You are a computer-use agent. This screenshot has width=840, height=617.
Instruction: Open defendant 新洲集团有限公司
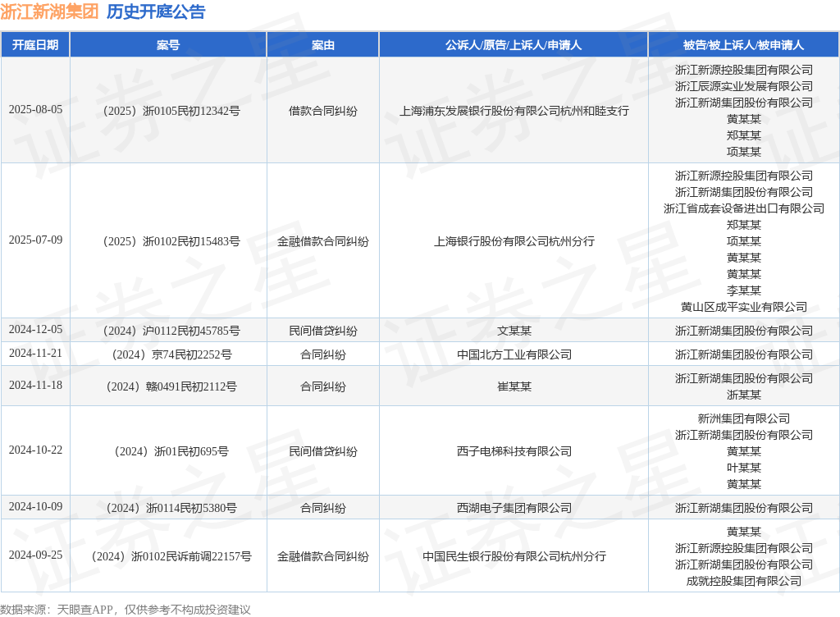pos(743,418)
